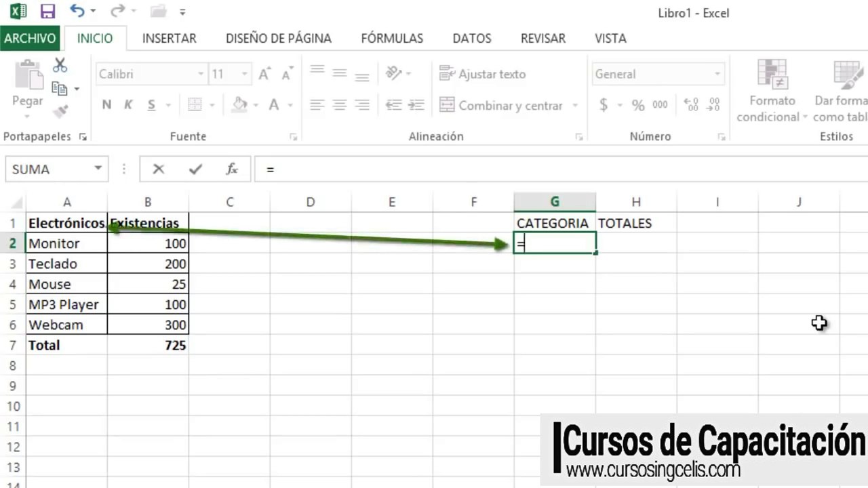
Task: Open fill color dropdown arrow
Action: [256, 106]
